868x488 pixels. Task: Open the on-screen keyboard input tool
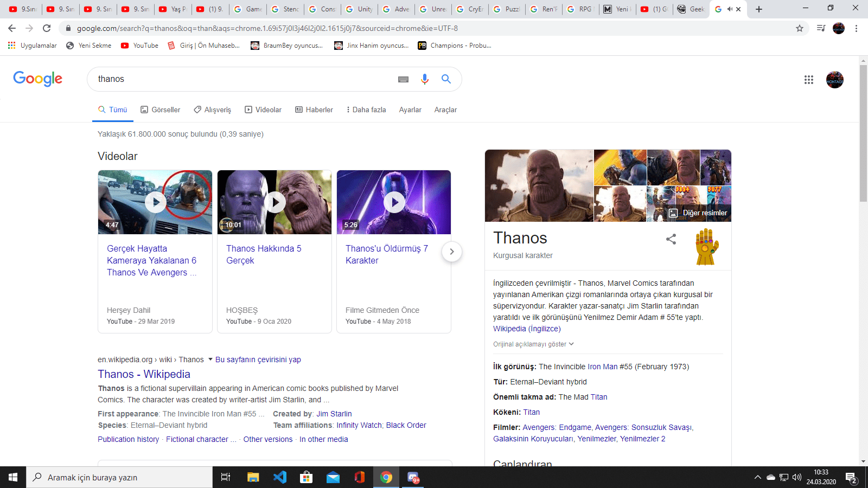[x=403, y=79]
